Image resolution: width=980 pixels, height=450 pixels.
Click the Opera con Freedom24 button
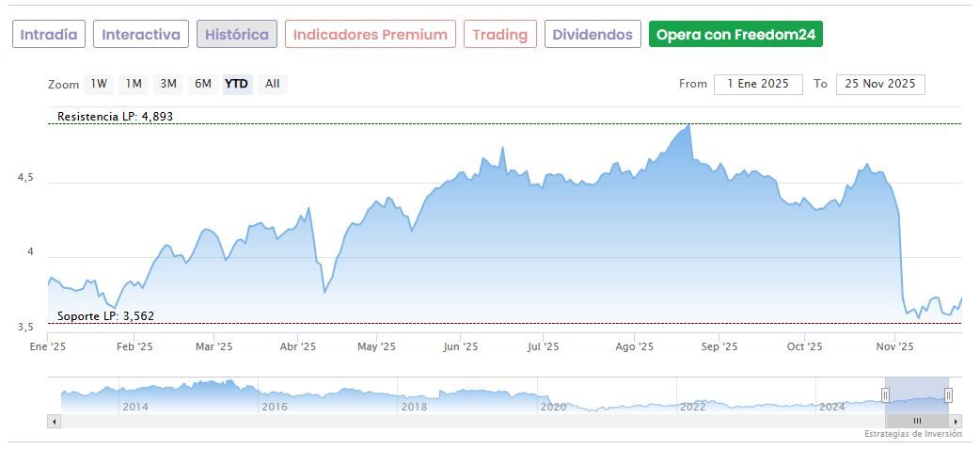(736, 35)
